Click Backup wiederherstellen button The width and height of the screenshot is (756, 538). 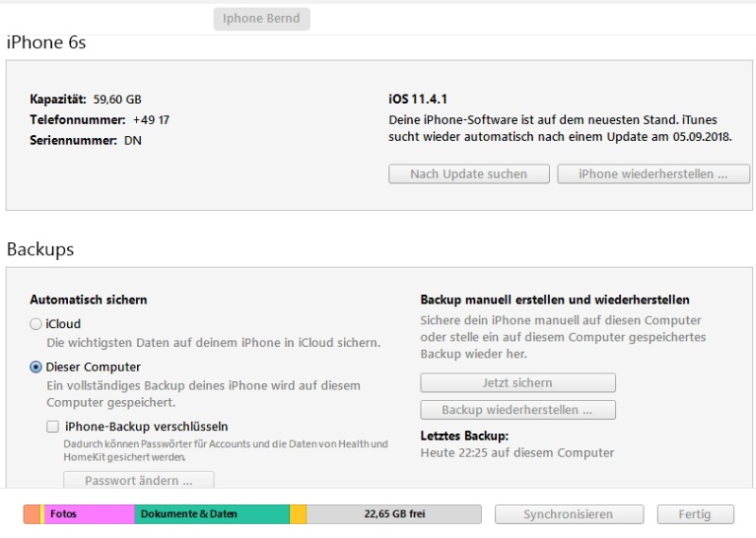click(x=518, y=410)
